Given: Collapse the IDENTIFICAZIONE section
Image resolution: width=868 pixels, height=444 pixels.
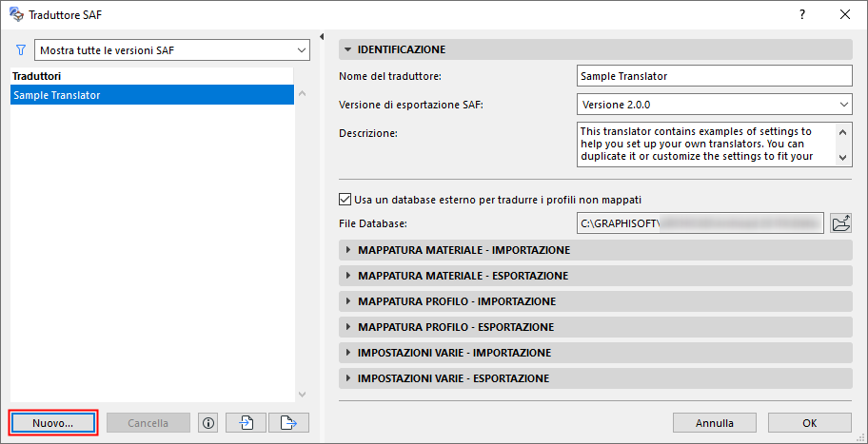Looking at the screenshot, I should click(595, 49).
